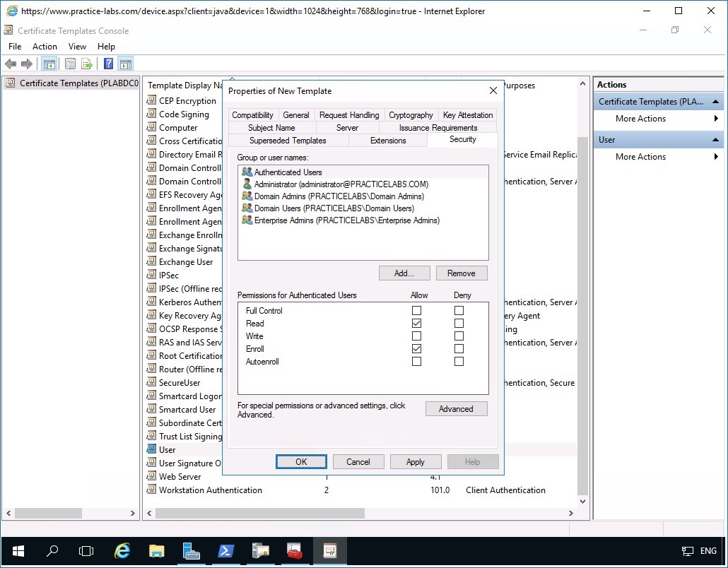Open PowerShell from the taskbar

tap(225, 551)
